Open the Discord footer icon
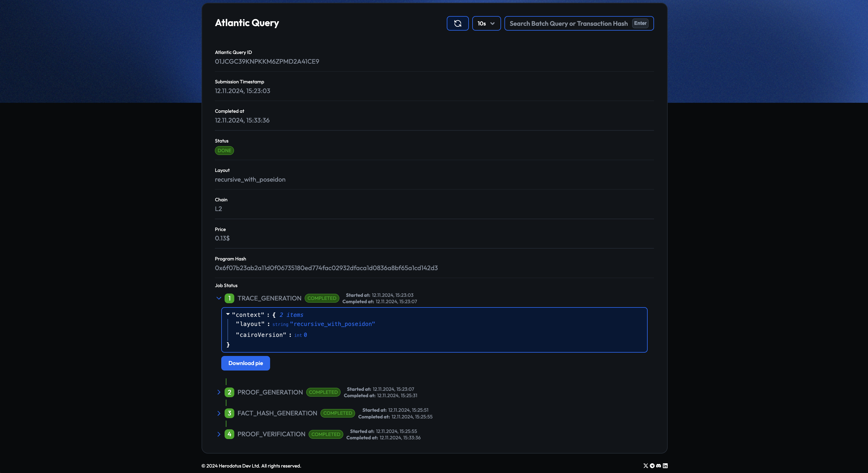Image resolution: width=868 pixels, height=473 pixels. [x=658, y=466]
